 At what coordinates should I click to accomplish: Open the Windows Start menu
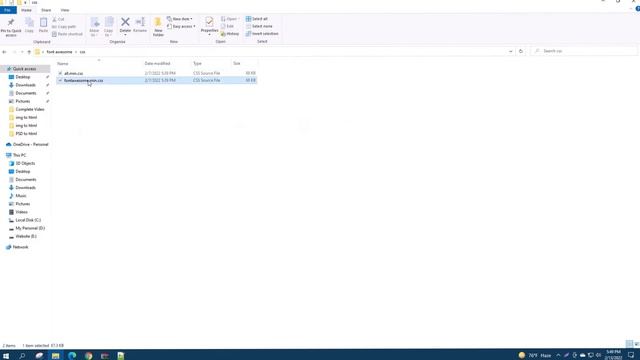(6, 356)
